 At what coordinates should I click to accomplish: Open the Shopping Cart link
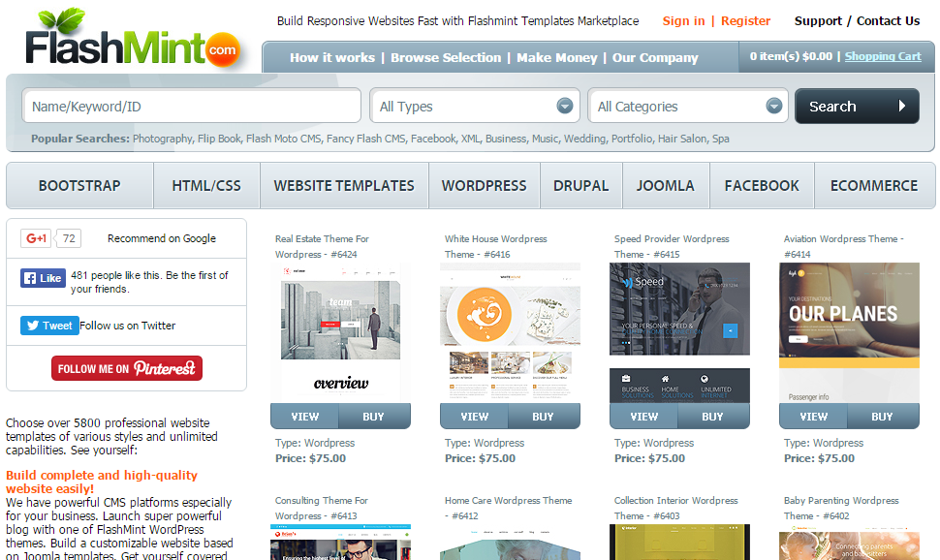pos(883,56)
